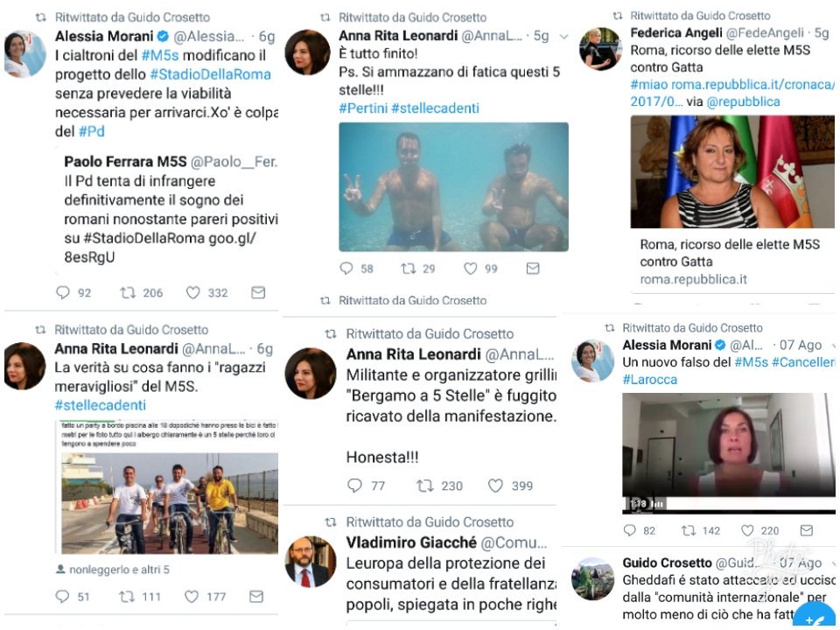This screenshot has width=840, height=630.
Task: Like the tweet showing 399 likes
Action: (495, 486)
